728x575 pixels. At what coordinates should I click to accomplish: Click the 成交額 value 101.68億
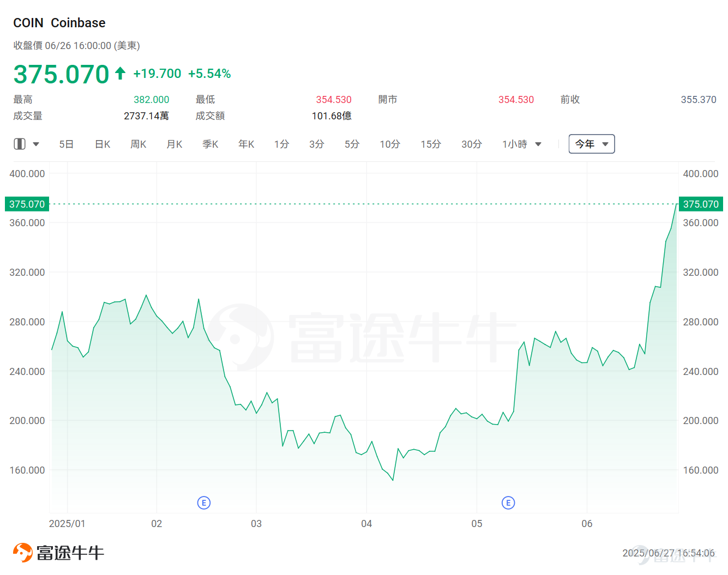tap(332, 116)
